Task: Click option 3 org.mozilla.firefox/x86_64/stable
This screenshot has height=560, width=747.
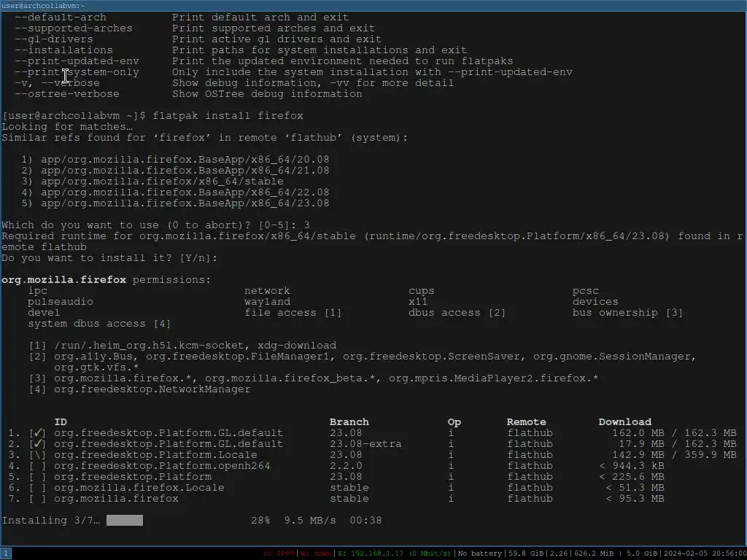Action: [152, 182]
